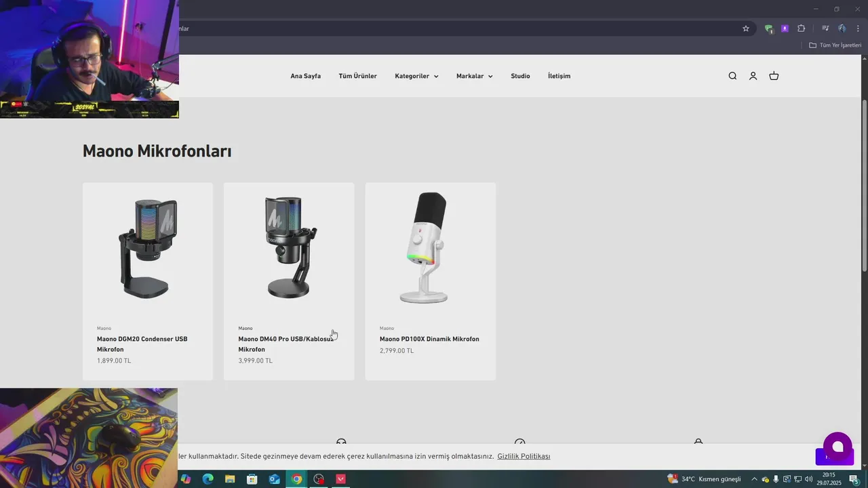Screen dimensions: 868x488
Task: Click the 2,799.00 TL price
Action: [397, 350]
